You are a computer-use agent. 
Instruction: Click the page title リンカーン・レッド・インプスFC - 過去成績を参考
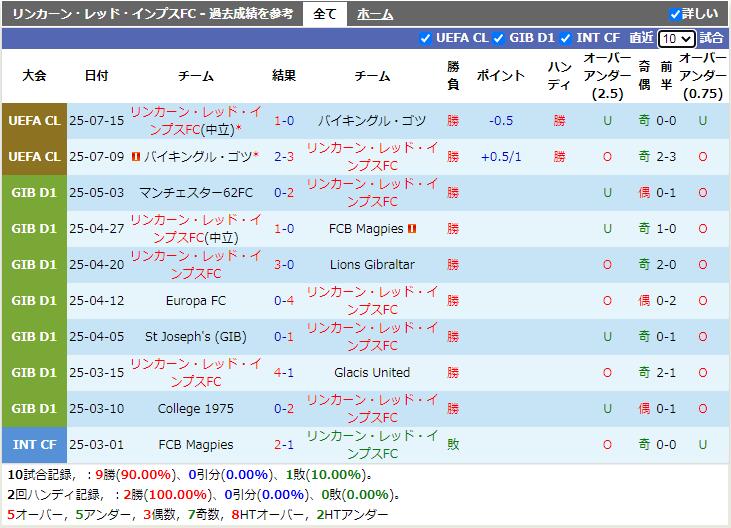[152, 14]
